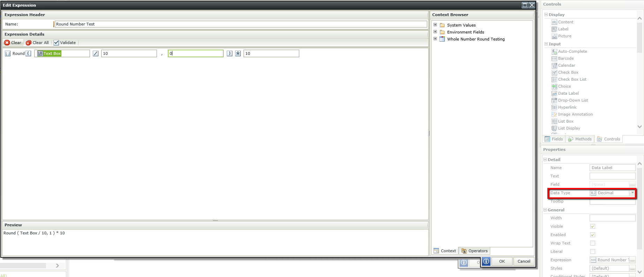Click the Controls list scroll down arrow
644x277 pixels.
pos(639,127)
